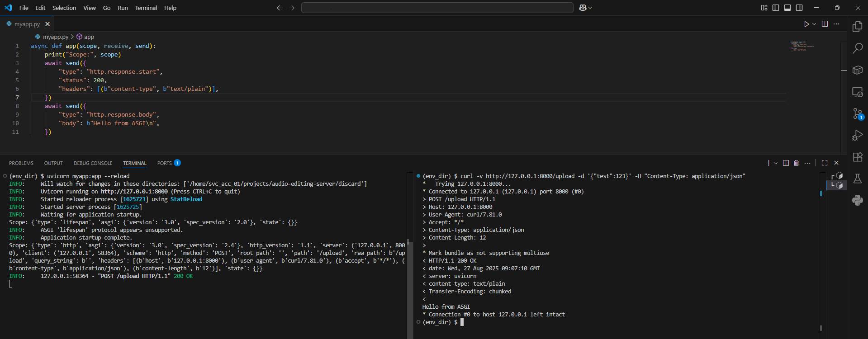
Task: Click the command center search box
Action: pos(437,8)
